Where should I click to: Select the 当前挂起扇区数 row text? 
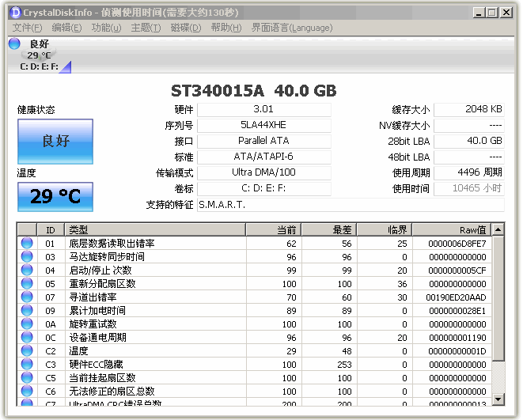(x=102, y=378)
